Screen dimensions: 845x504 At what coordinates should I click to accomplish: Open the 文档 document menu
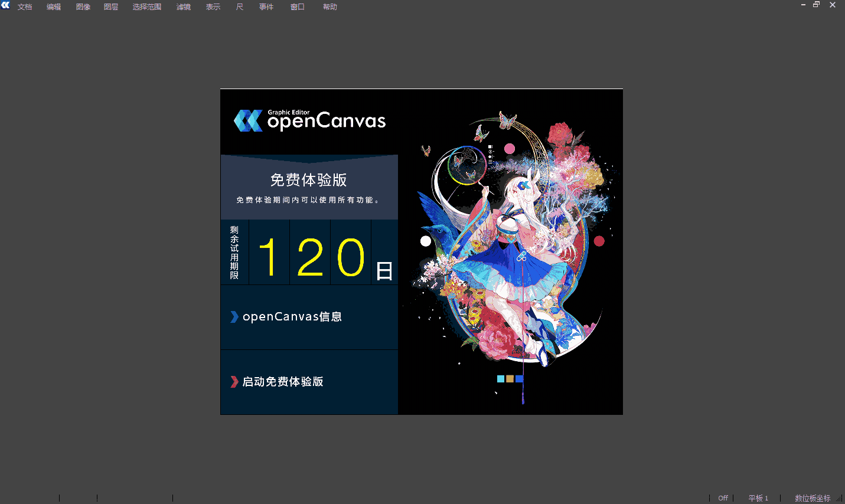(x=25, y=6)
